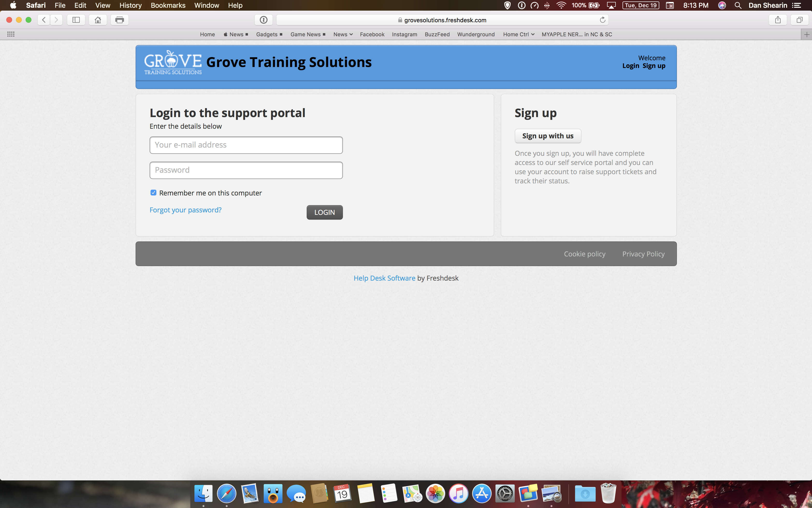Open the Share menu icon
812x508 pixels.
[778, 20]
